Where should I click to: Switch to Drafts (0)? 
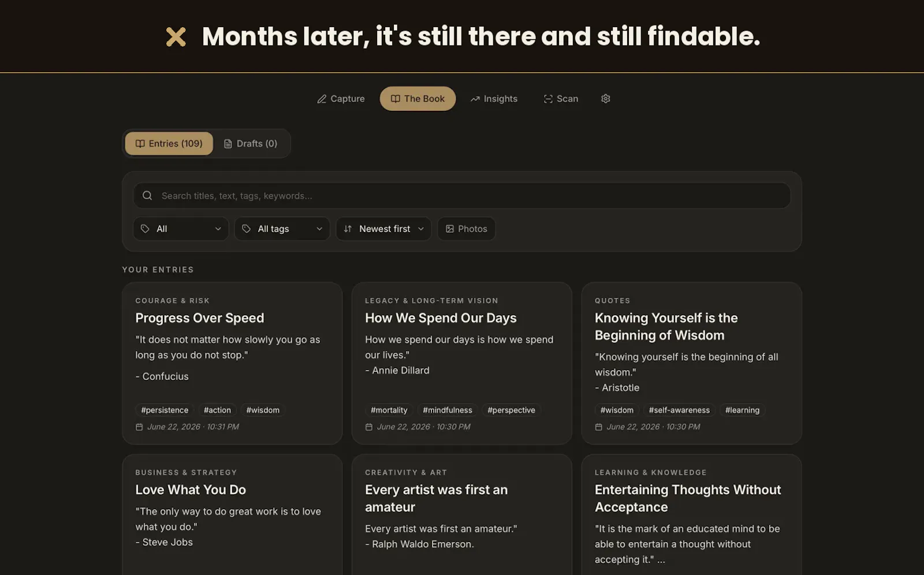251,144
